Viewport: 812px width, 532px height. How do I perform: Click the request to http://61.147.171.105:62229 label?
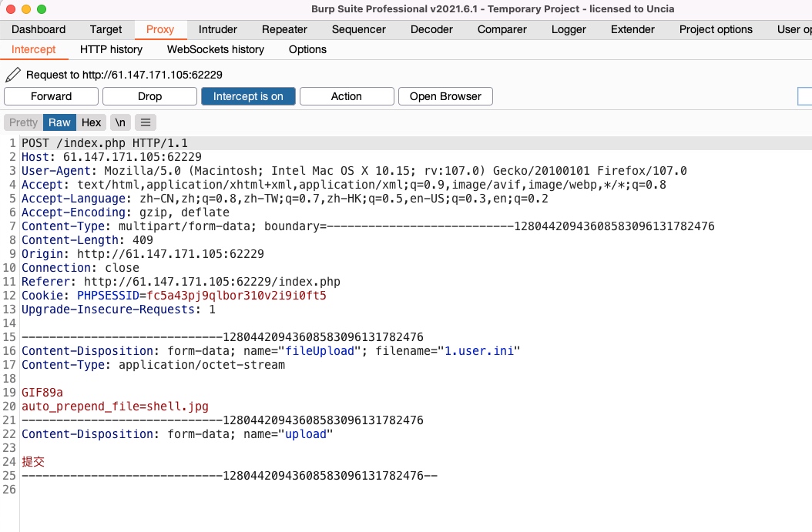(x=124, y=75)
